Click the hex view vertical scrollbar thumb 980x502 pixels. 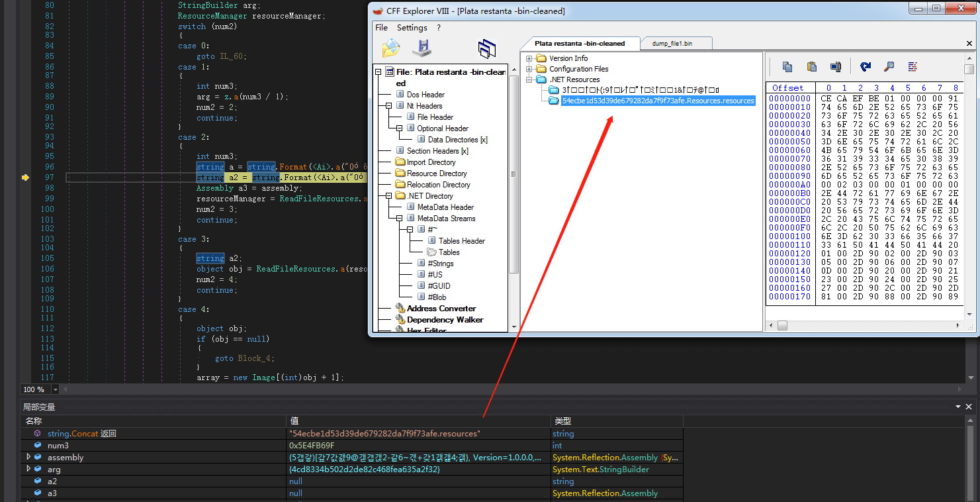[969, 69]
